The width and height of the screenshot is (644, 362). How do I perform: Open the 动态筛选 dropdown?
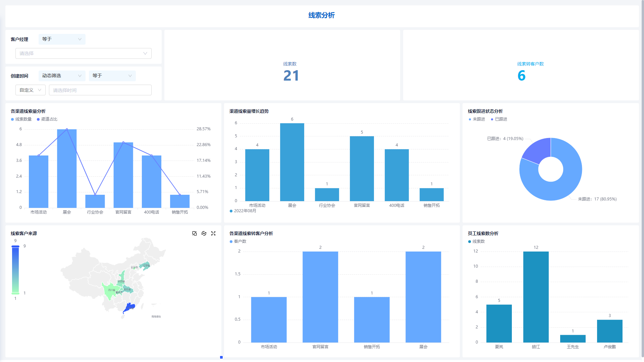[62, 76]
